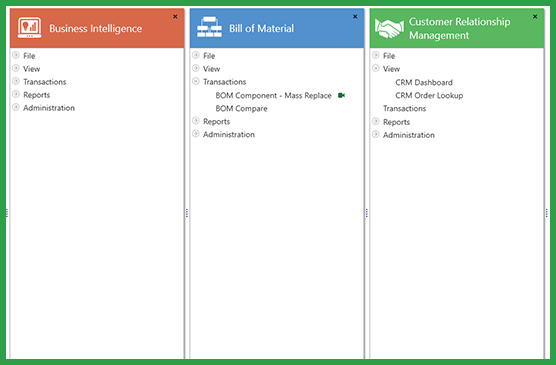Select Administration label in Bill of Material panel
This screenshot has width=556, height=365.
pos(229,134)
